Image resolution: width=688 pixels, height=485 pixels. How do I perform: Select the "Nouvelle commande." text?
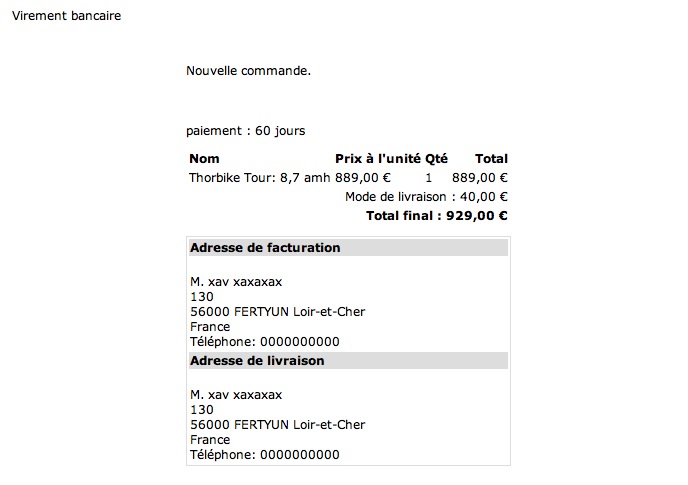248,71
